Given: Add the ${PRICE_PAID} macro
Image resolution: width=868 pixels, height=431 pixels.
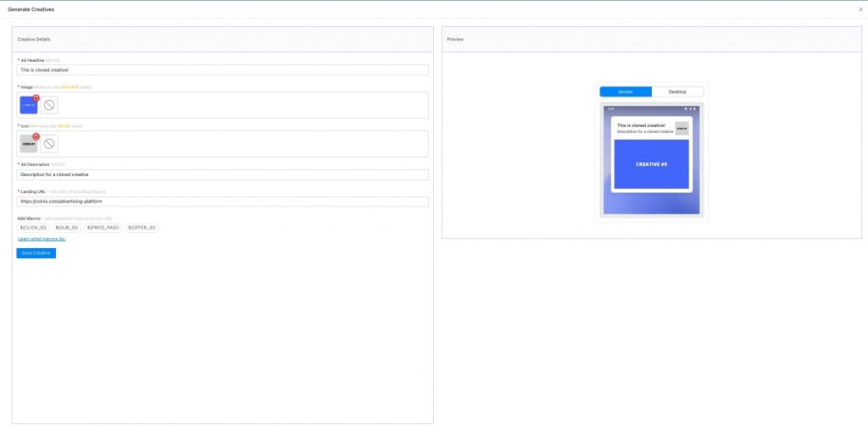Looking at the screenshot, I should click(x=103, y=228).
